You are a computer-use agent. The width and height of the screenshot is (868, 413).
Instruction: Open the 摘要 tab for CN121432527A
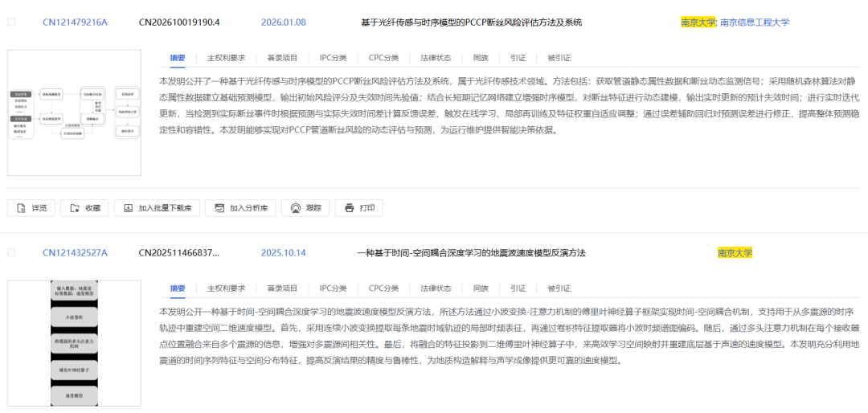click(x=177, y=288)
